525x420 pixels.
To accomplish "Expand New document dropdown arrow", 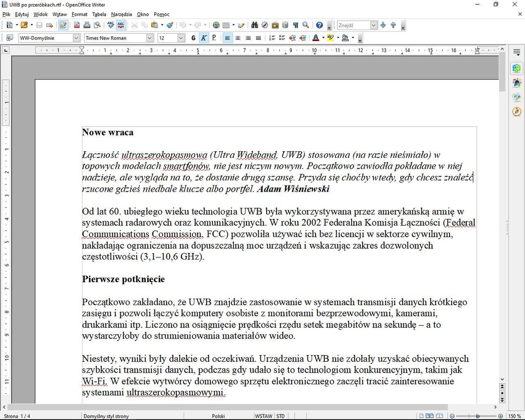I will [x=17, y=25].
